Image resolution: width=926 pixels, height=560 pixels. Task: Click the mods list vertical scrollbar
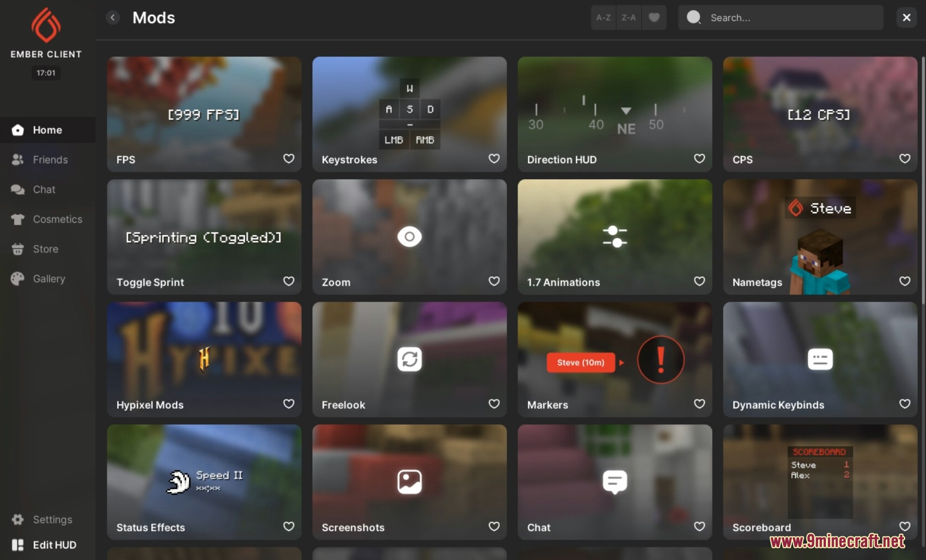point(923,181)
